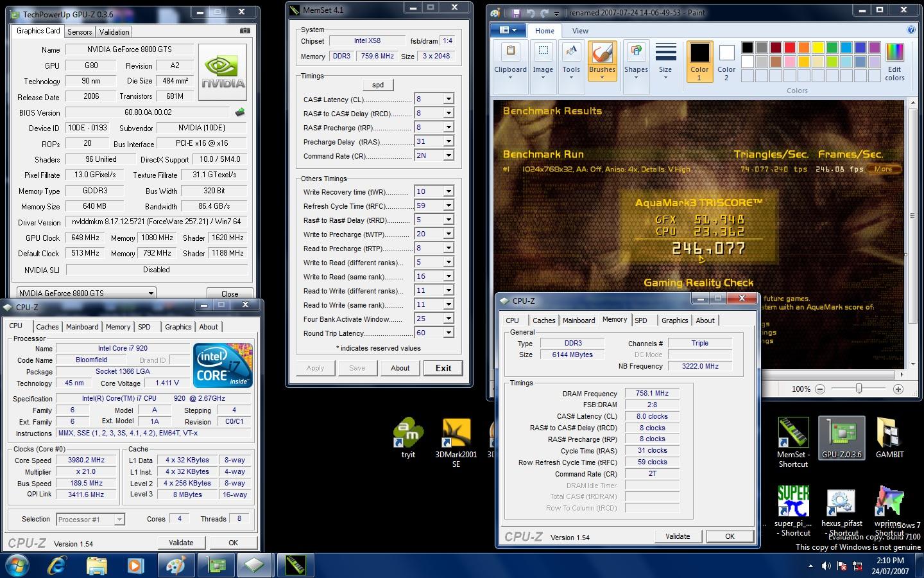Click Close button in GPU-Z
Image resolution: width=924 pixels, height=578 pixels.
230,293
